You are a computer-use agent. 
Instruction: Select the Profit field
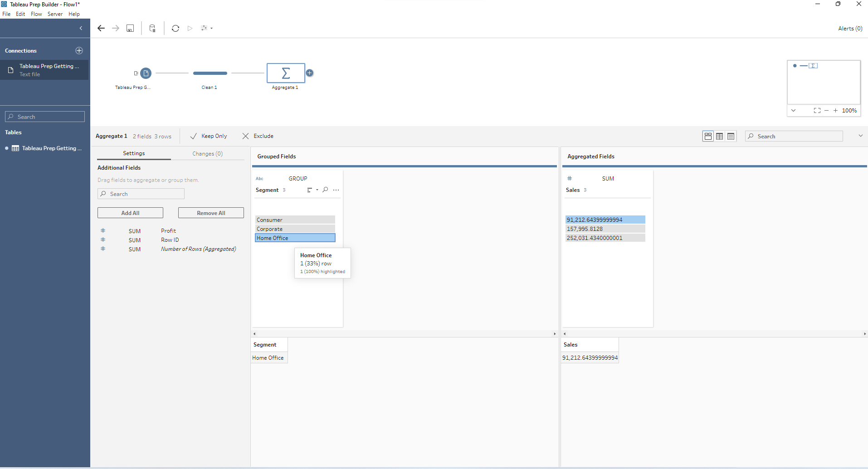168,231
